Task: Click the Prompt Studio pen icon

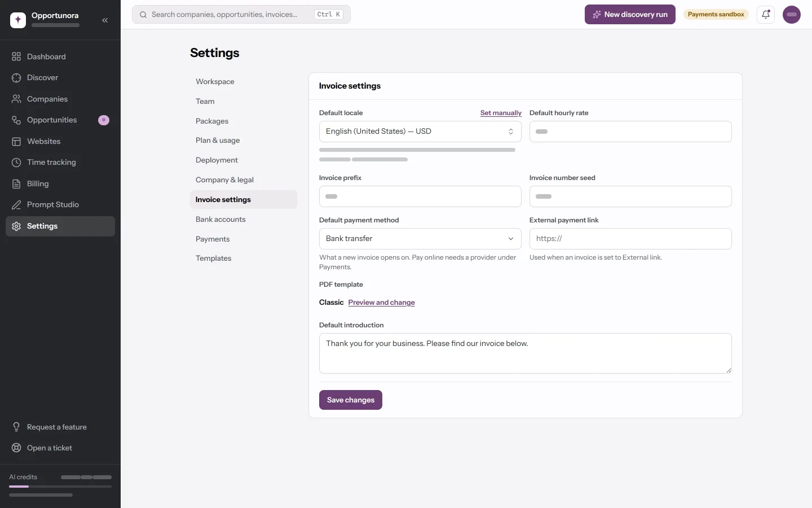Action: [16, 205]
